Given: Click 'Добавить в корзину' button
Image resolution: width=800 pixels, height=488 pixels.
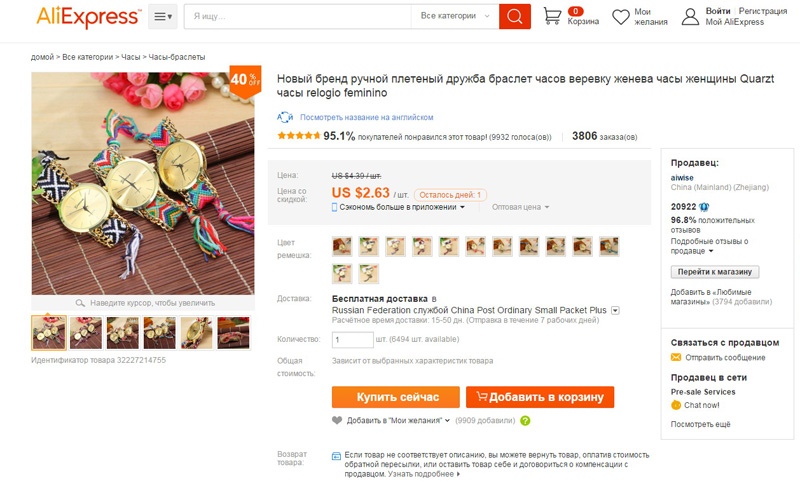Looking at the screenshot, I should [x=540, y=397].
